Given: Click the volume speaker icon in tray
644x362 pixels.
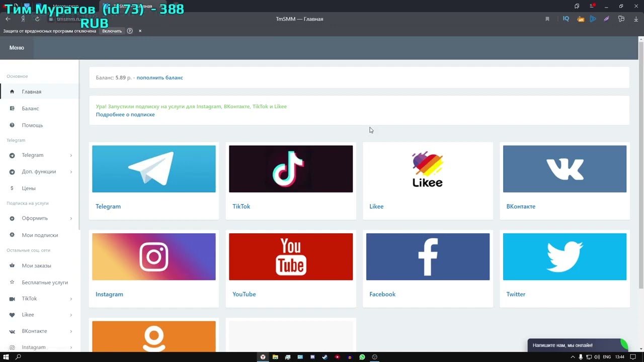Looking at the screenshot, I should (597, 357).
